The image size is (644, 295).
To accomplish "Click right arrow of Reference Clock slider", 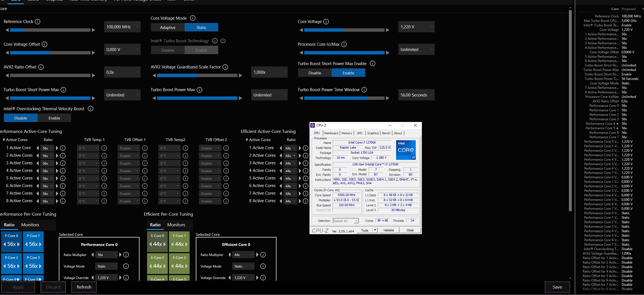I will [94, 30].
